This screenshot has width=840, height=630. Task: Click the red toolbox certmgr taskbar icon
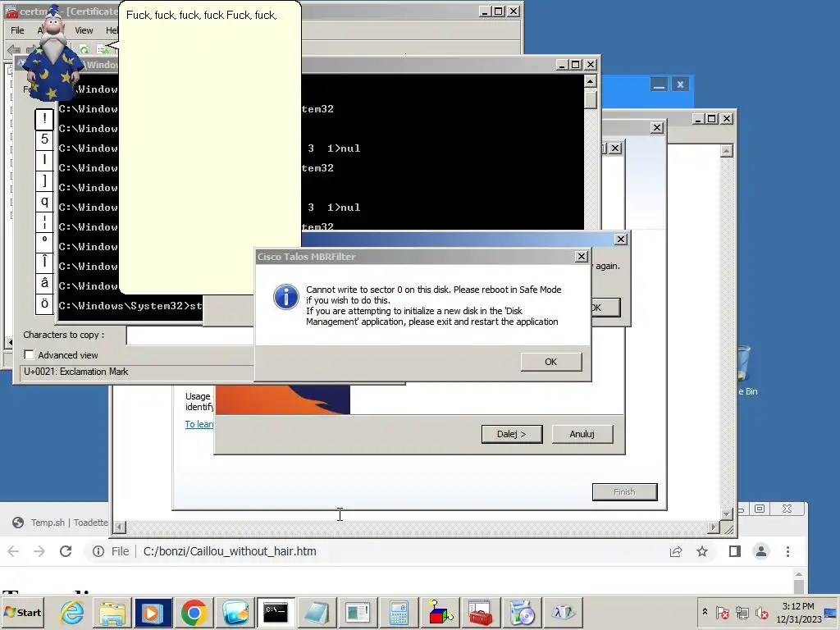pyautogui.click(x=481, y=612)
